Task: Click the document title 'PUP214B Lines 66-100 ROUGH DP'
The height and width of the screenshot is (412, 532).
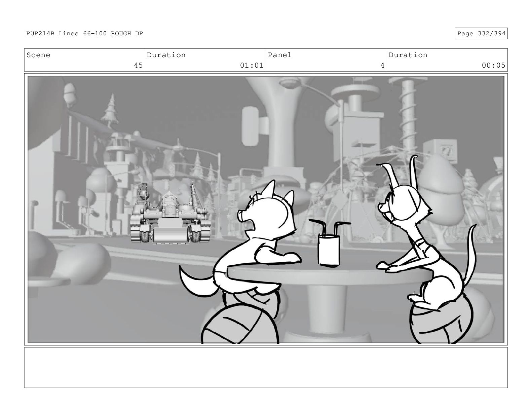Action: 84,34
